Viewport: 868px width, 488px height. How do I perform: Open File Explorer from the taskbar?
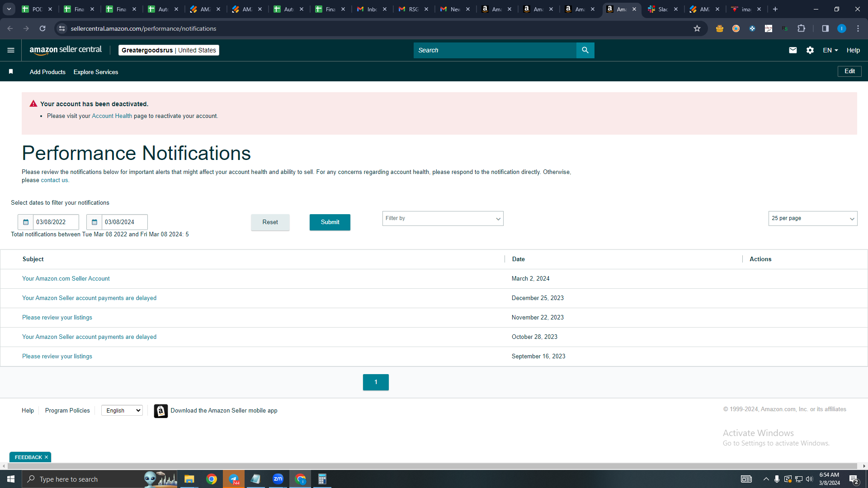[x=189, y=479]
